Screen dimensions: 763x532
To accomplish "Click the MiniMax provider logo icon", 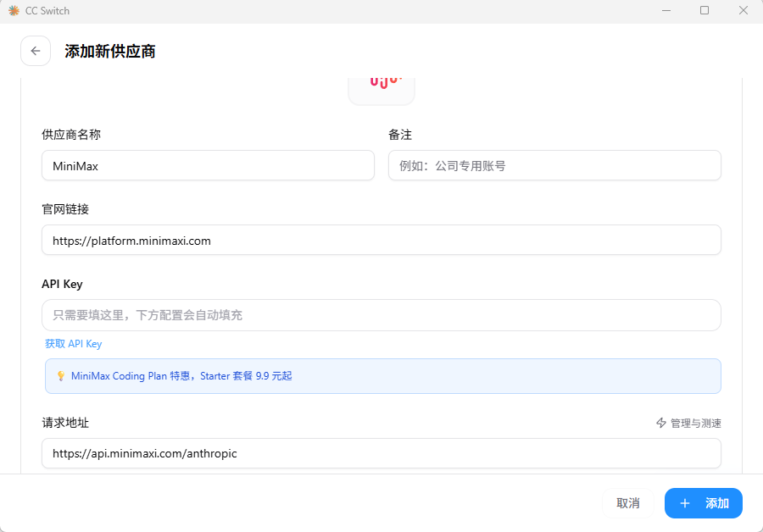I will coord(381,91).
